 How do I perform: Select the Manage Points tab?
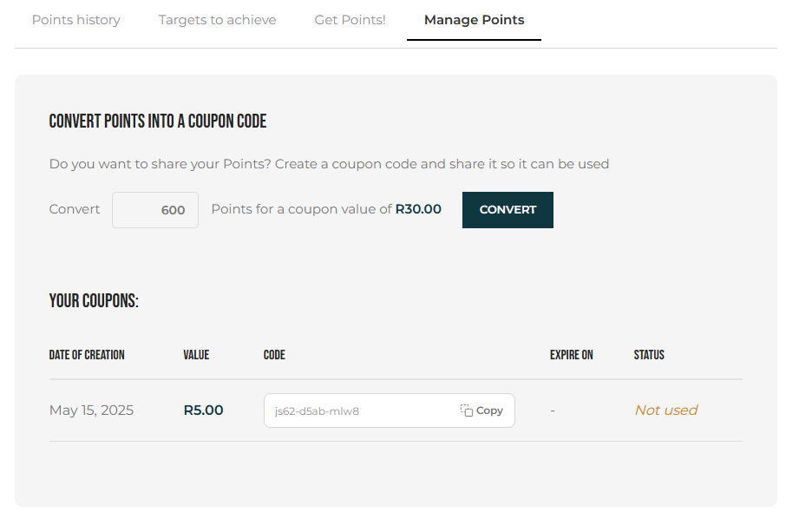click(474, 20)
